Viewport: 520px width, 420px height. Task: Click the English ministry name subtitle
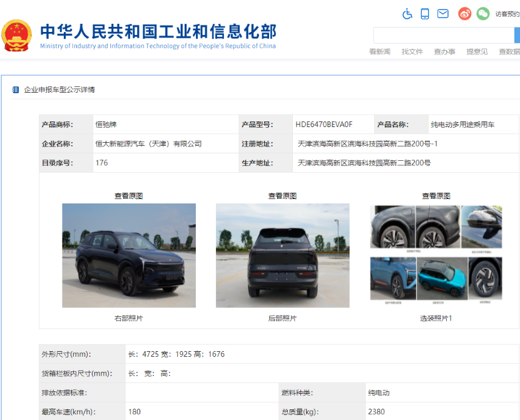[x=158, y=46]
